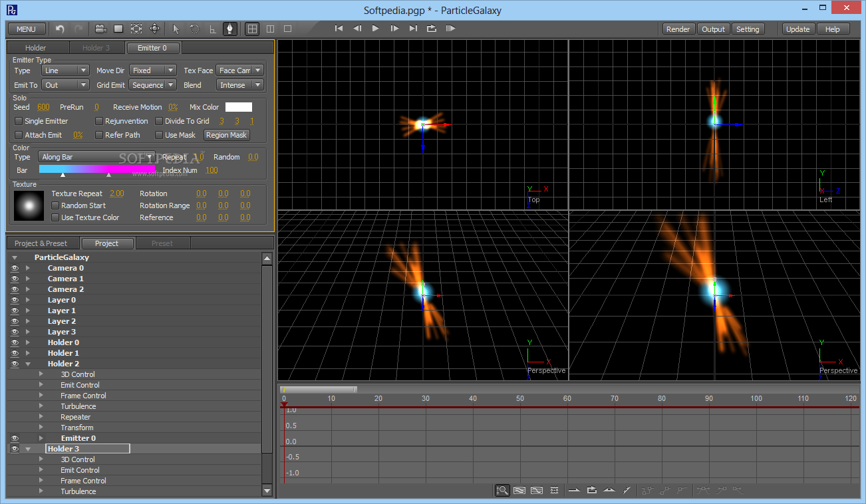Toggle the Refer Path checkbox
Viewport: 866px width, 504px height.
coord(99,135)
